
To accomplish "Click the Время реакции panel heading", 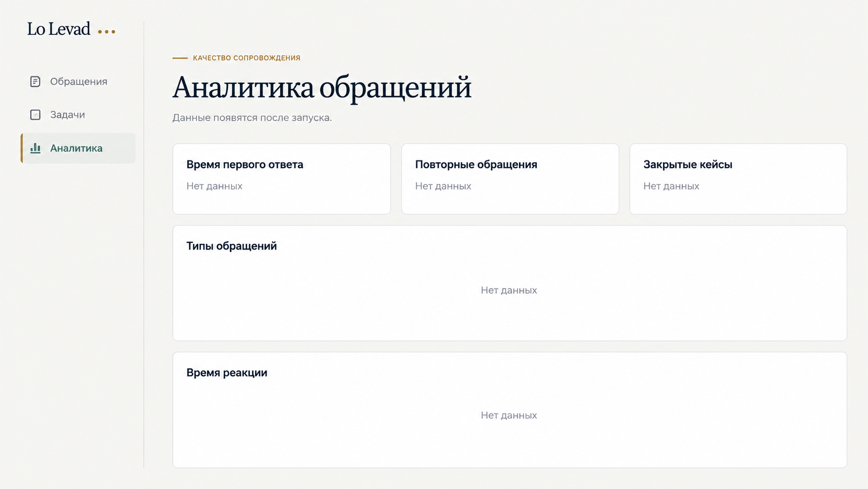I will coord(227,373).
